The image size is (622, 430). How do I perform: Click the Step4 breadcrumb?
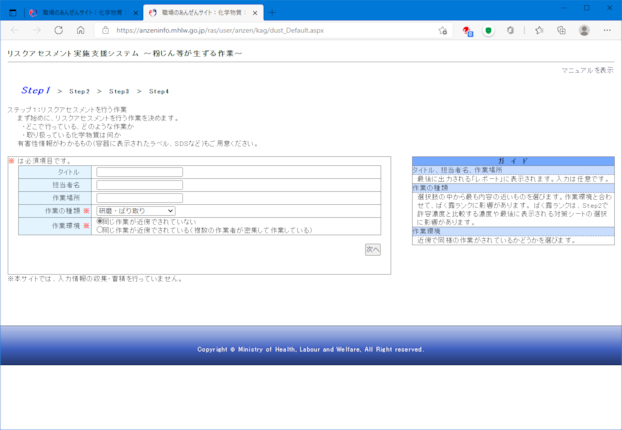coord(159,91)
